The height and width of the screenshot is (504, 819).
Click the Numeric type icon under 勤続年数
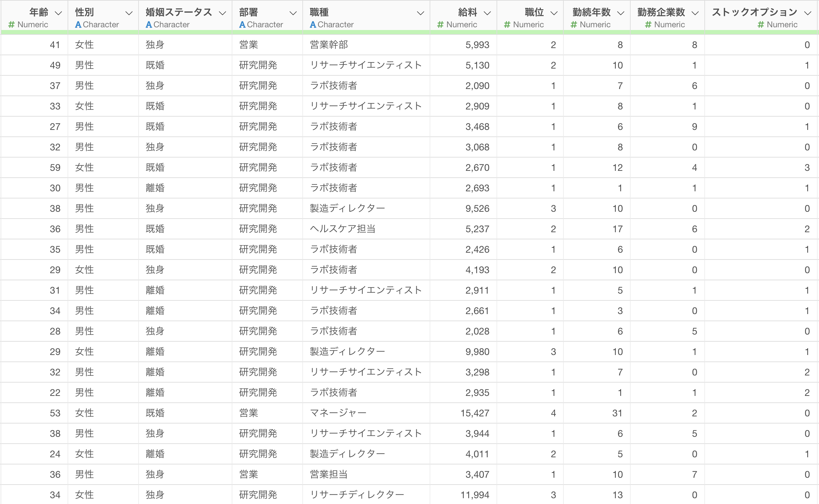pos(574,25)
